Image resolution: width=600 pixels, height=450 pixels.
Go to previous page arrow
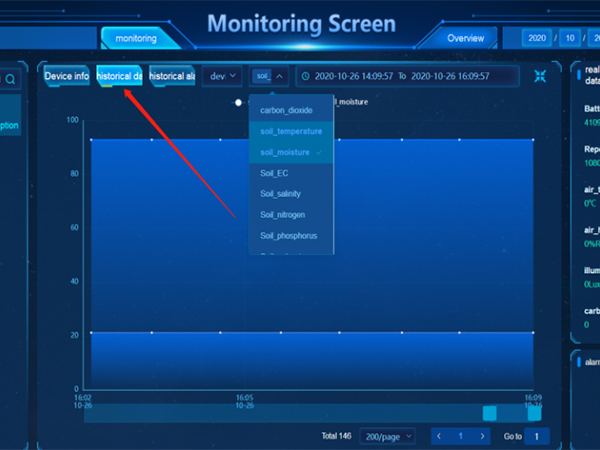pyautogui.click(x=439, y=436)
